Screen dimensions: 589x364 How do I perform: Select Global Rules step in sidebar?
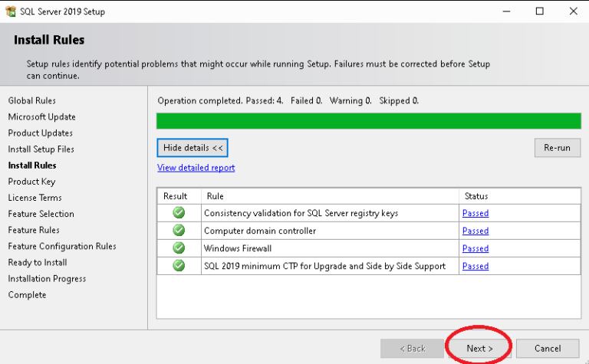32,100
